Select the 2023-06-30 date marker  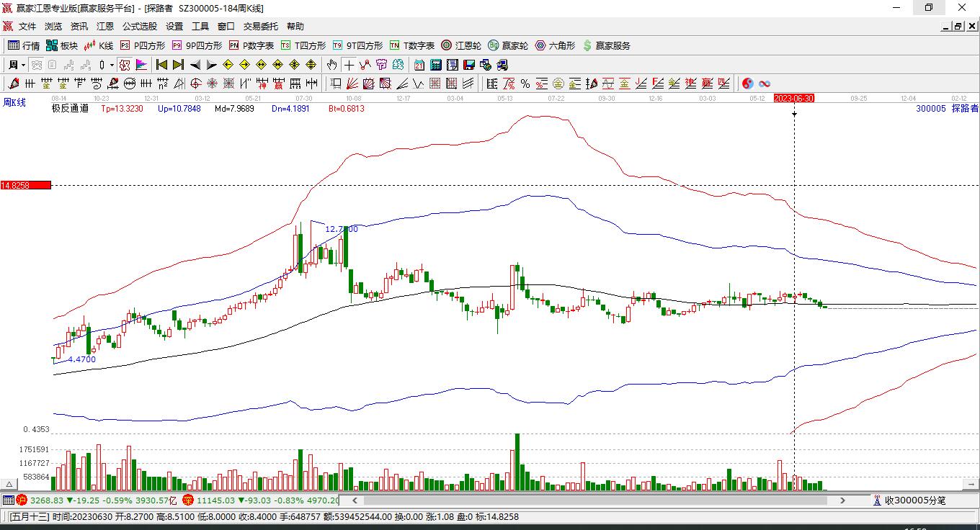click(x=794, y=98)
